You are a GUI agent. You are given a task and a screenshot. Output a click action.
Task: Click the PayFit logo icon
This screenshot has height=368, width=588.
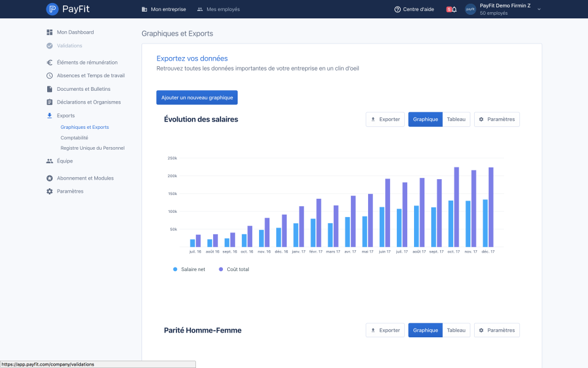pos(52,9)
